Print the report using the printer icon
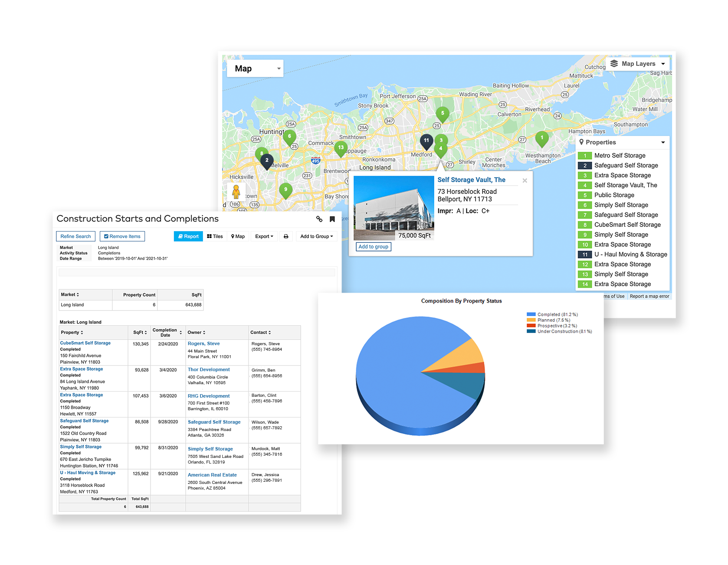This screenshot has height=565, width=728. 286,236
